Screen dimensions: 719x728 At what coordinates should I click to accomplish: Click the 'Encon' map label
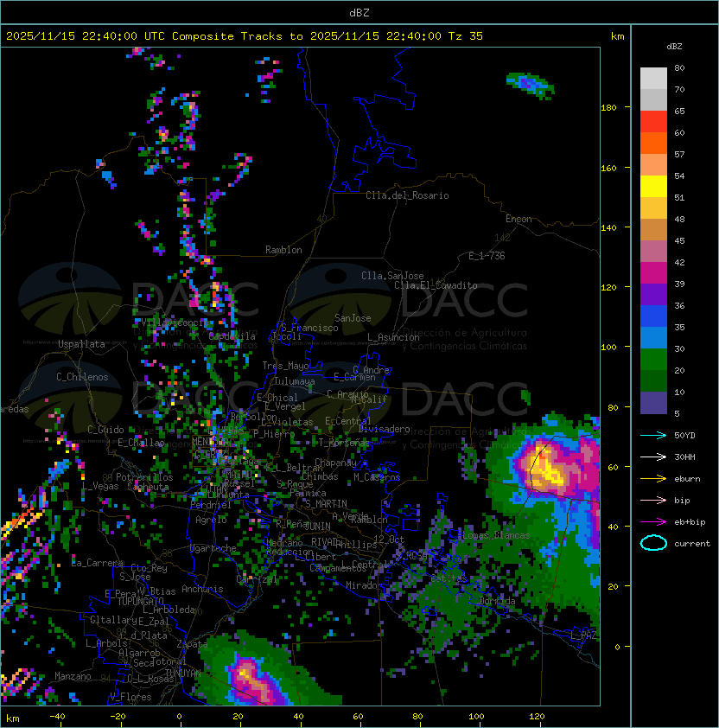(519, 219)
